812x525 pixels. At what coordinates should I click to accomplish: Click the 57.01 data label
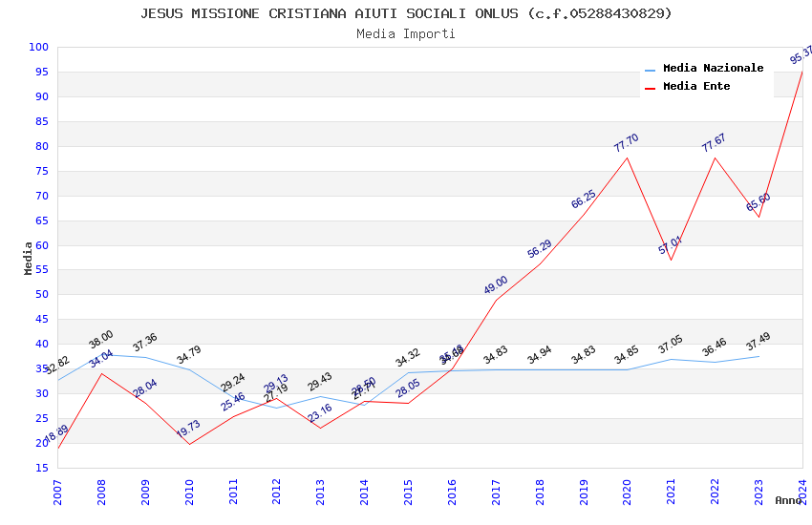tap(671, 245)
